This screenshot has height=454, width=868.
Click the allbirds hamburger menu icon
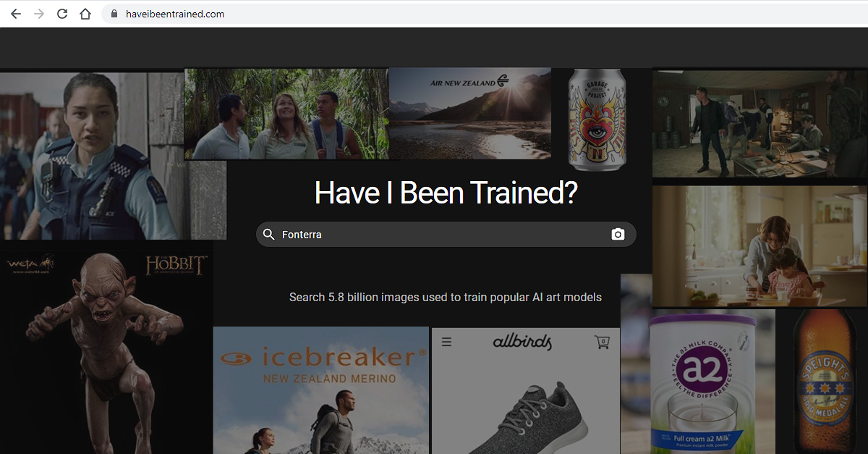tap(446, 342)
